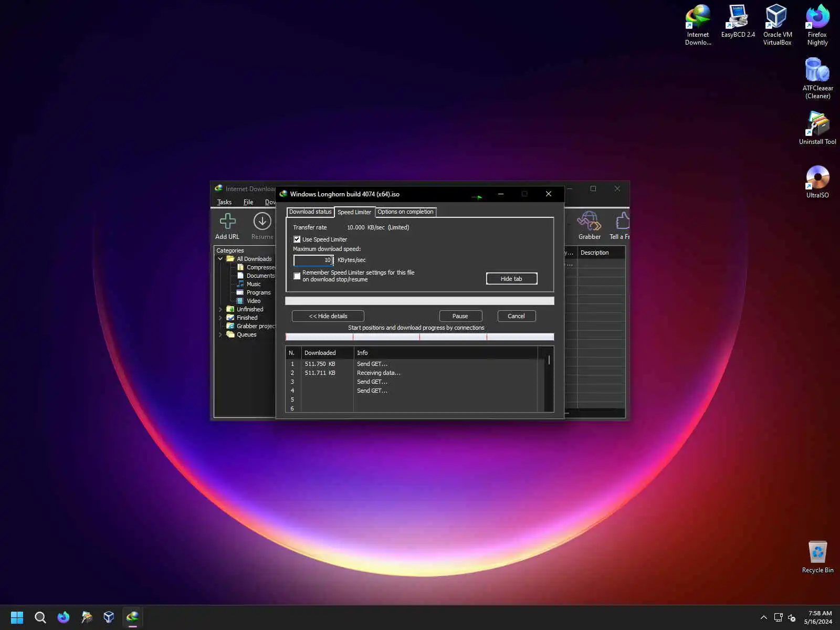This screenshot has width=840, height=630.
Task: Uncheck the Use Speed Limiter checkbox
Action: tap(297, 239)
